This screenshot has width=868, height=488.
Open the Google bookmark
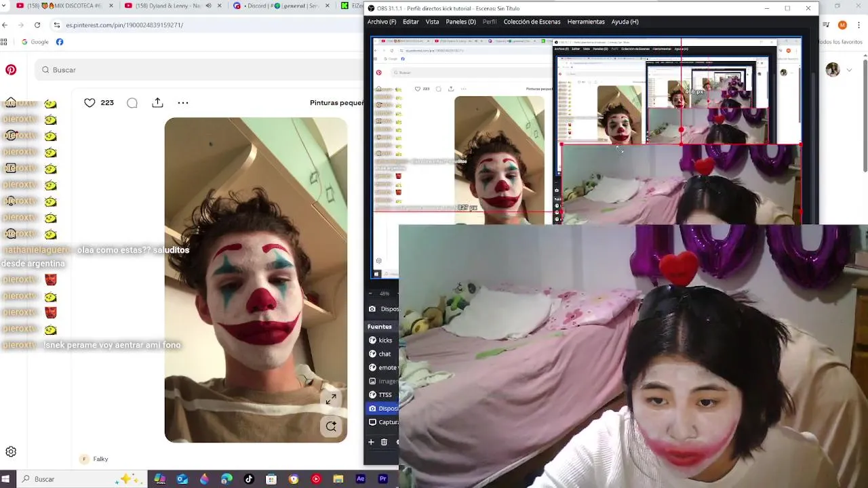click(x=35, y=42)
